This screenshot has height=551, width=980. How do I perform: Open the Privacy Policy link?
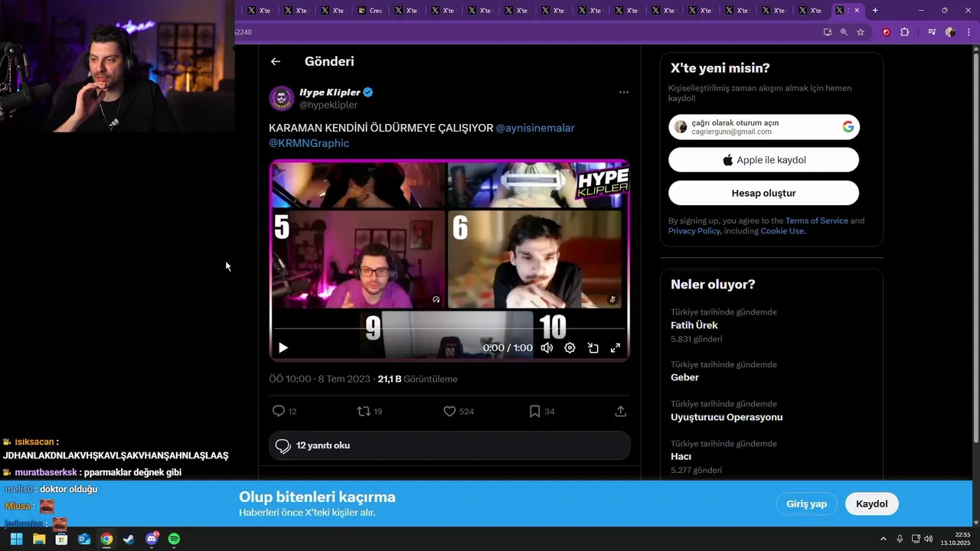click(x=694, y=231)
